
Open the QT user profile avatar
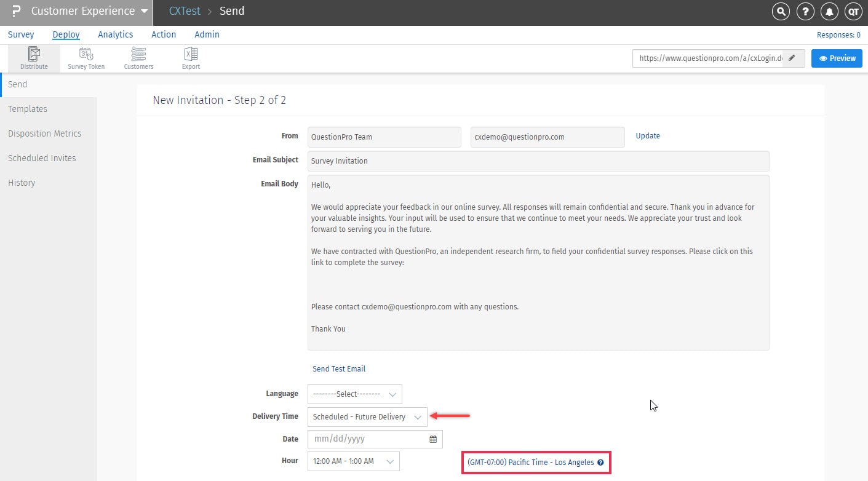(x=853, y=12)
